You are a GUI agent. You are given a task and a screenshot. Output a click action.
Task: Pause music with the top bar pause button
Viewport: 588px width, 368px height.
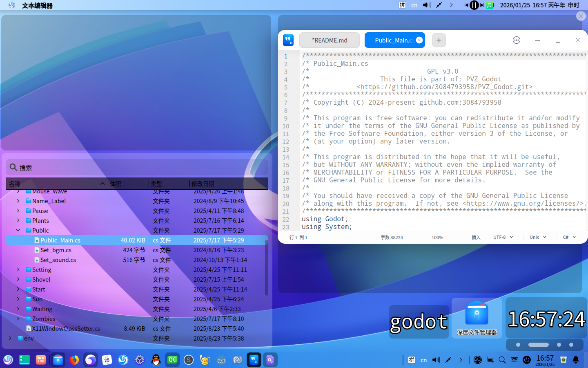[x=474, y=5]
